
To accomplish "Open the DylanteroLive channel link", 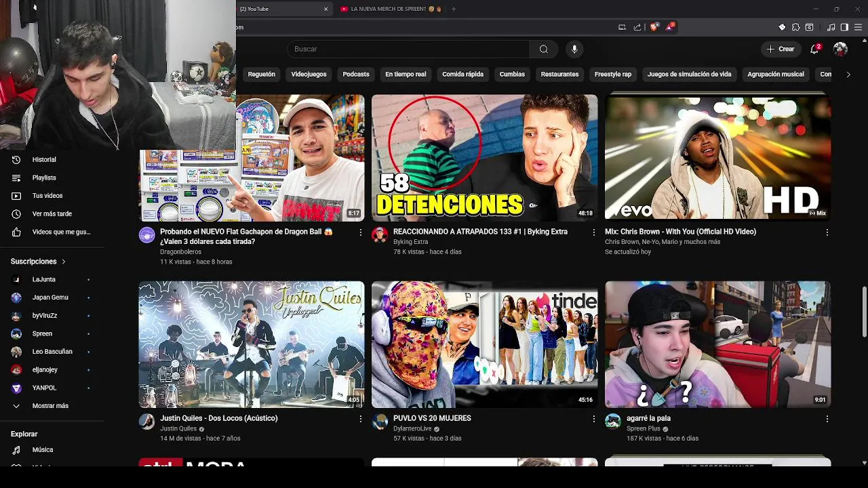I will coord(412,429).
